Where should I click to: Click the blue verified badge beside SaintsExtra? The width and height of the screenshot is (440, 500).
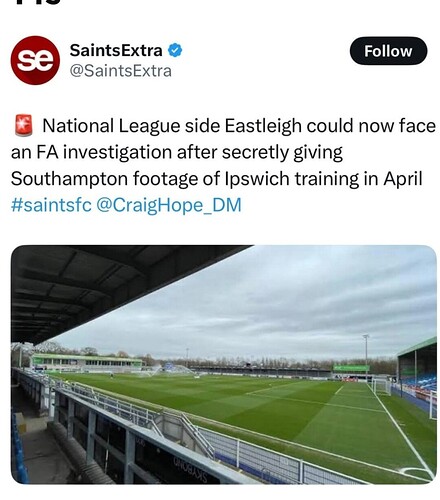[x=175, y=50]
